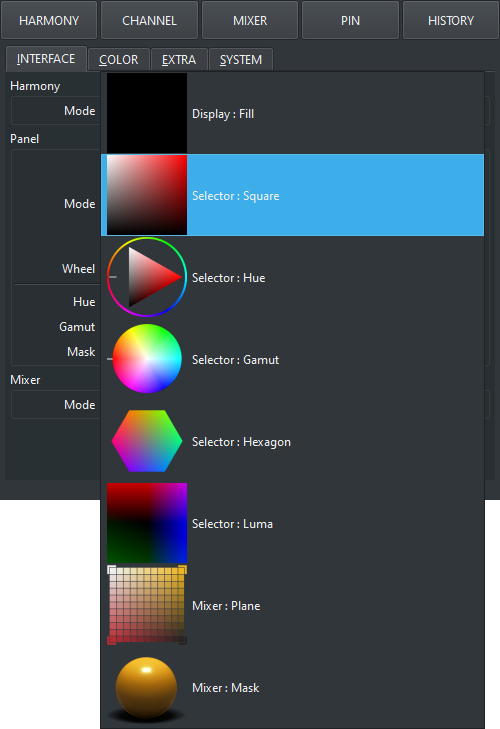Switch to the EXTRA tab
Screen dimensions: 500x729
coord(179,60)
